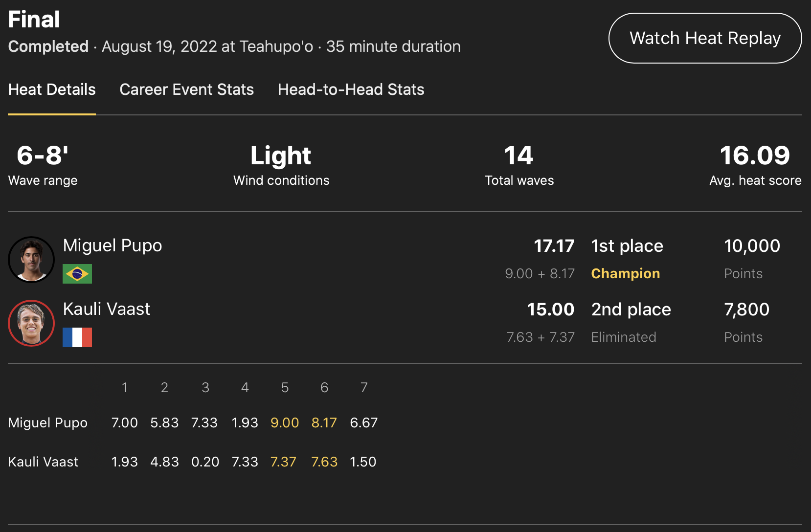
Task: Click Miguel Pupo's row label in score table
Action: coord(48,422)
